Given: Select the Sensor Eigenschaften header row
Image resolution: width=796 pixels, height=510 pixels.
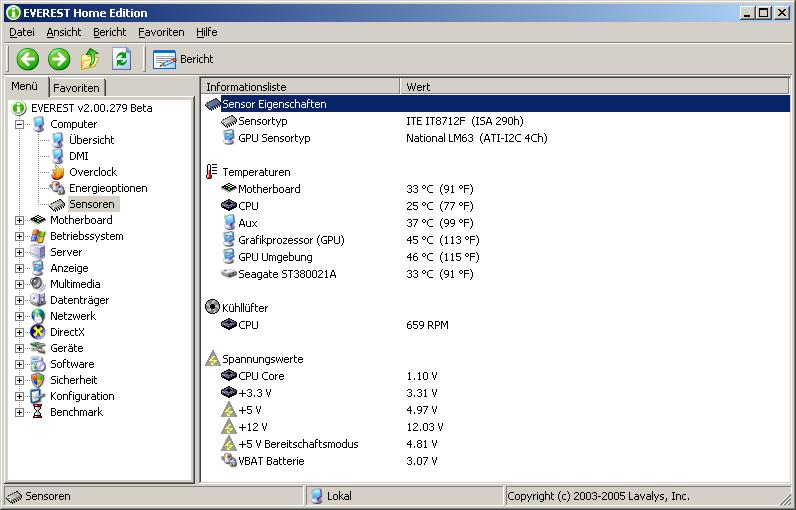Looking at the screenshot, I should pos(496,104).
